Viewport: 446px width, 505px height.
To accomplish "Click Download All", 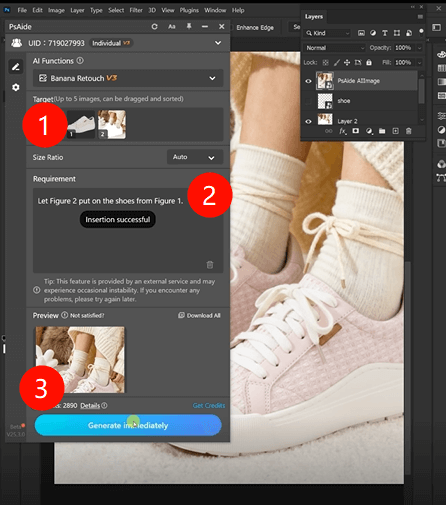I will pos(199,315).
